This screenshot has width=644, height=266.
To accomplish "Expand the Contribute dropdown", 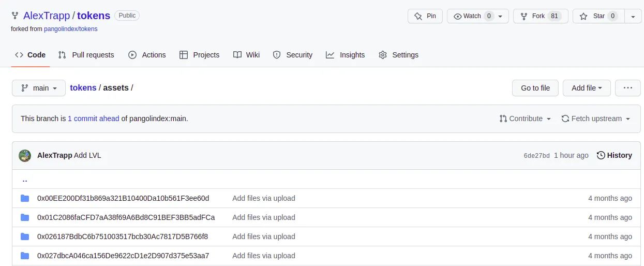I will [525, 119].
